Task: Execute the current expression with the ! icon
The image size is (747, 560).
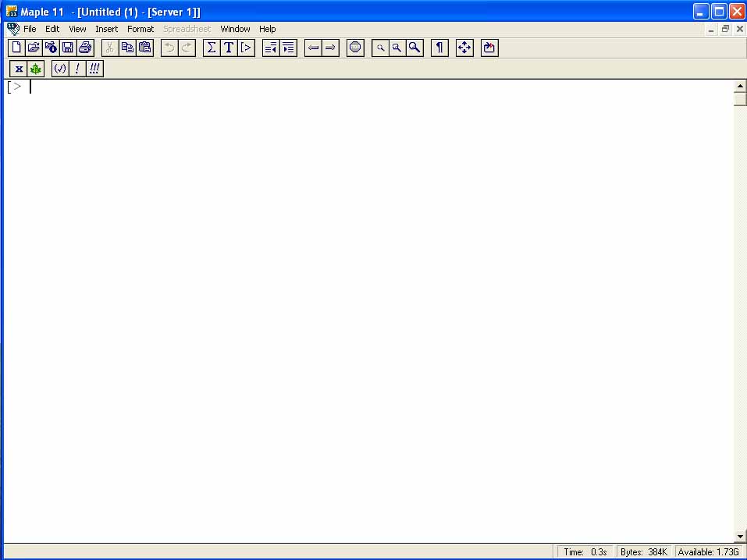Action: 77,69
